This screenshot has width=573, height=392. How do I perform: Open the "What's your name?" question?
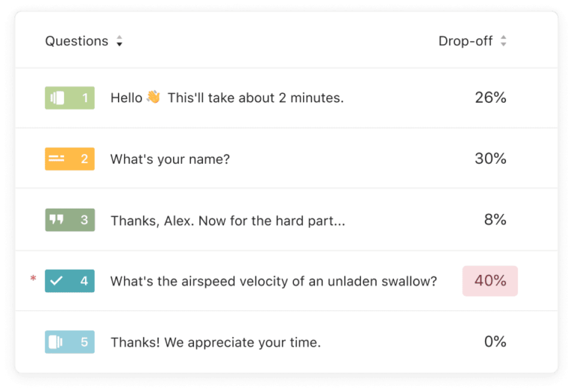coord(170,159)
